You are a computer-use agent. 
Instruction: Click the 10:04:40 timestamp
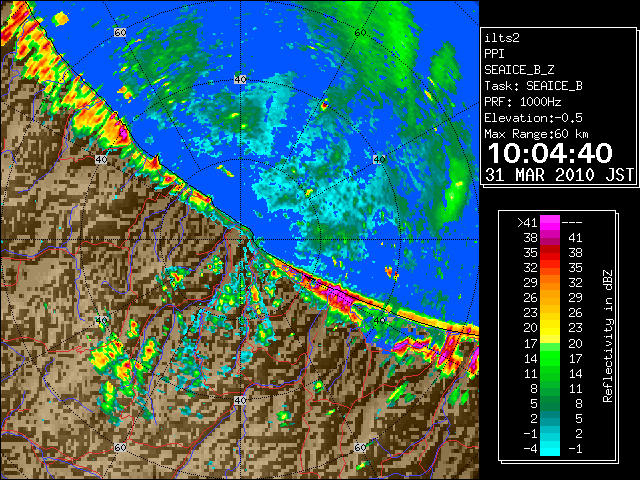click(x=550, y=153)
